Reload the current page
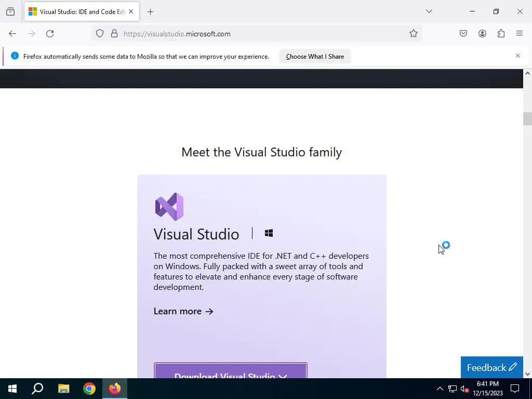 pyautogui.click(x=50, y=34)
